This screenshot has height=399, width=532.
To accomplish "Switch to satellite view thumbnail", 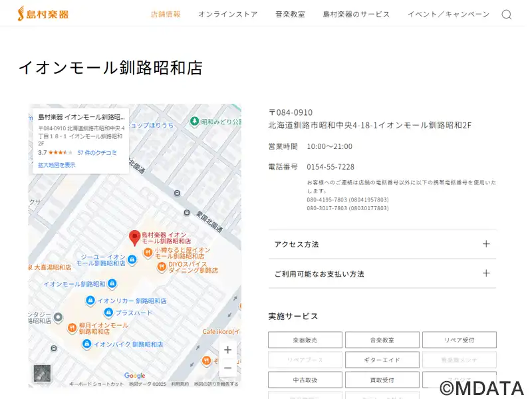I will 42,373.
